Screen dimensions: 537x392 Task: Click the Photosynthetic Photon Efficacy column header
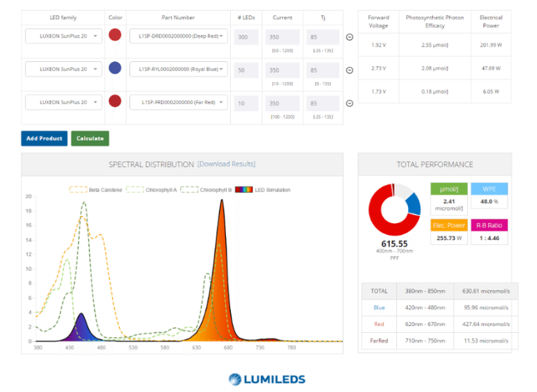pos(435,21)
